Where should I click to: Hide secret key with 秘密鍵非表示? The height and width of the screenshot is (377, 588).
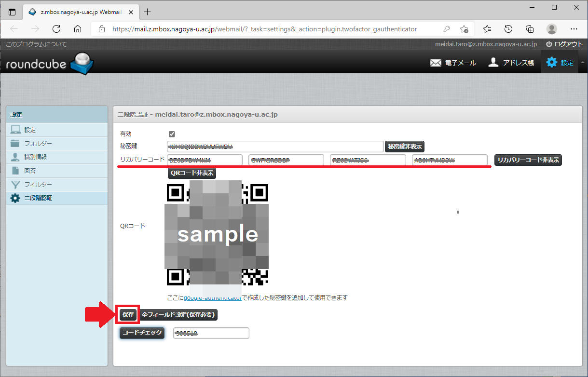pos(405,147)
